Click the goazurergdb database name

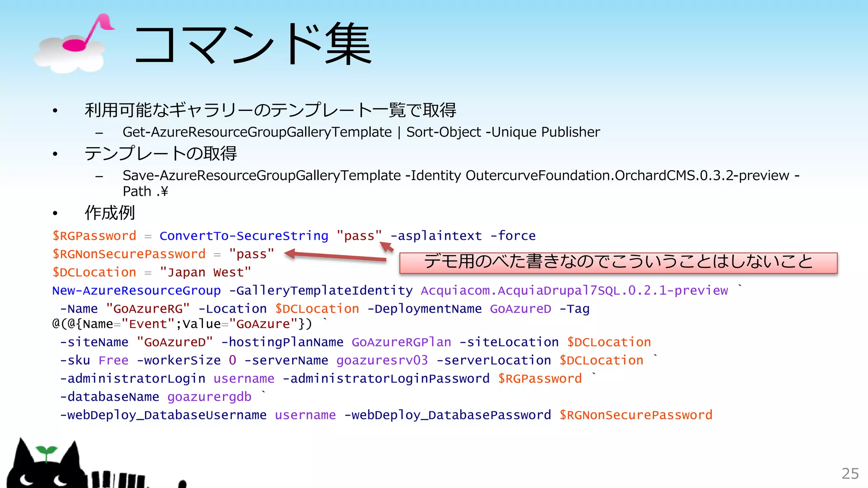[x=209, y=397]
